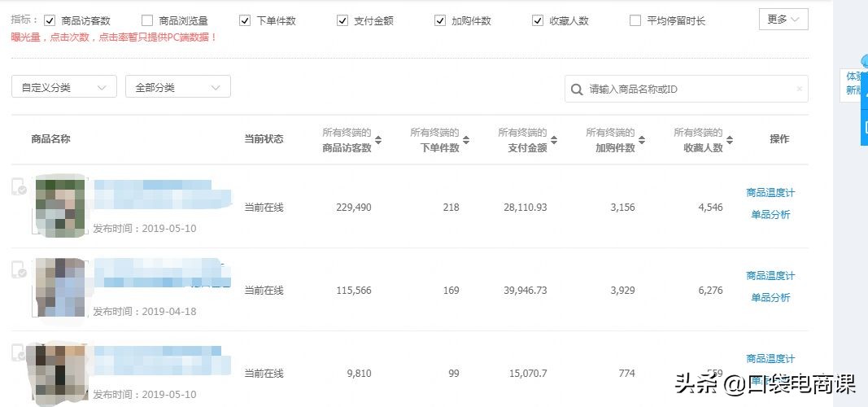Sort by 加购件数 column arrows
Screen dimensions: 868x407
[642, 140]
